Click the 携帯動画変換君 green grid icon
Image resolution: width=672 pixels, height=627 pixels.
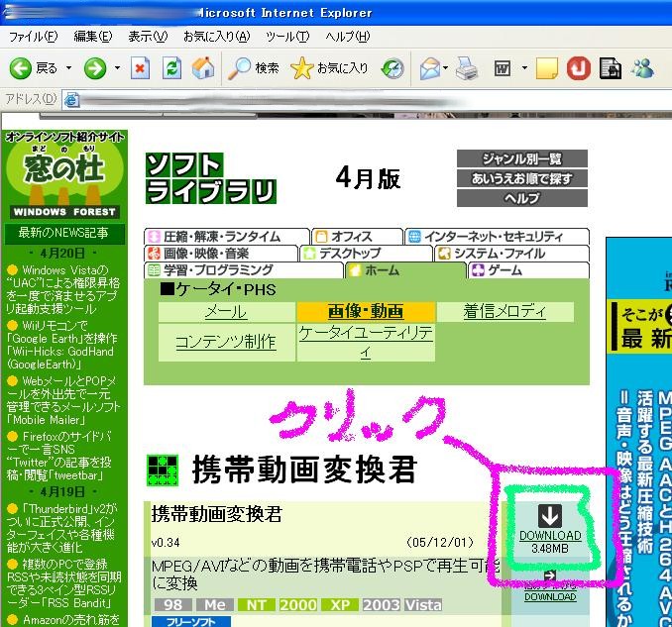[x=163, y=470]
